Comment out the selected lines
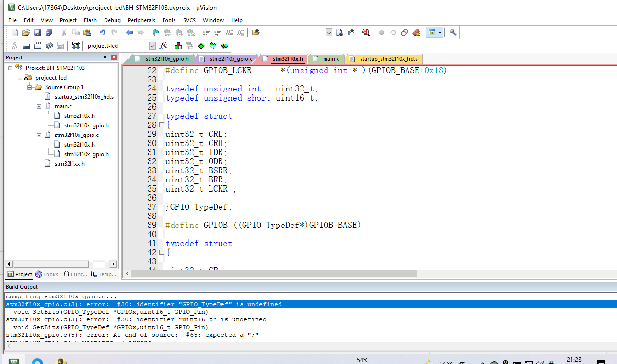The height and width of the screenshot is (364, 617). [x=230, y=33]
